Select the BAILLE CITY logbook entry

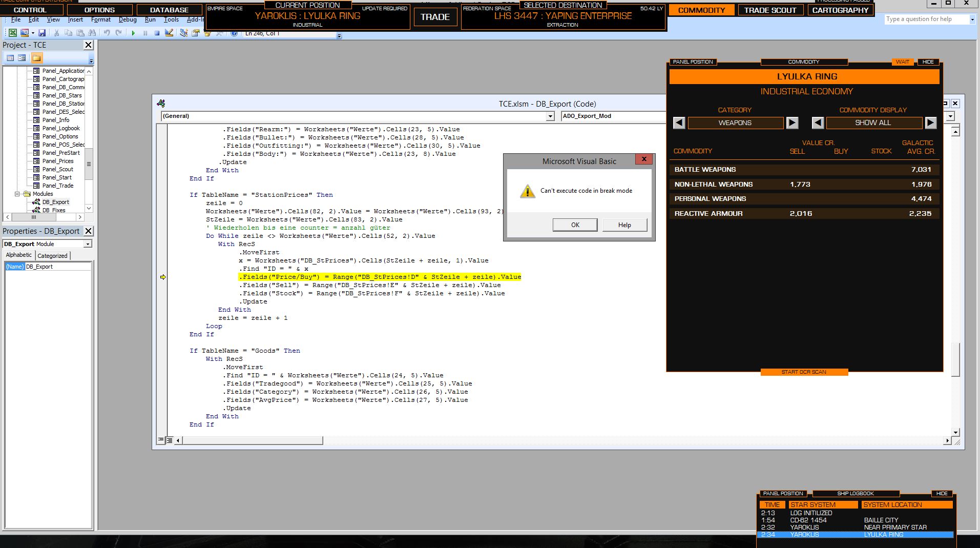tap(856, 520)
